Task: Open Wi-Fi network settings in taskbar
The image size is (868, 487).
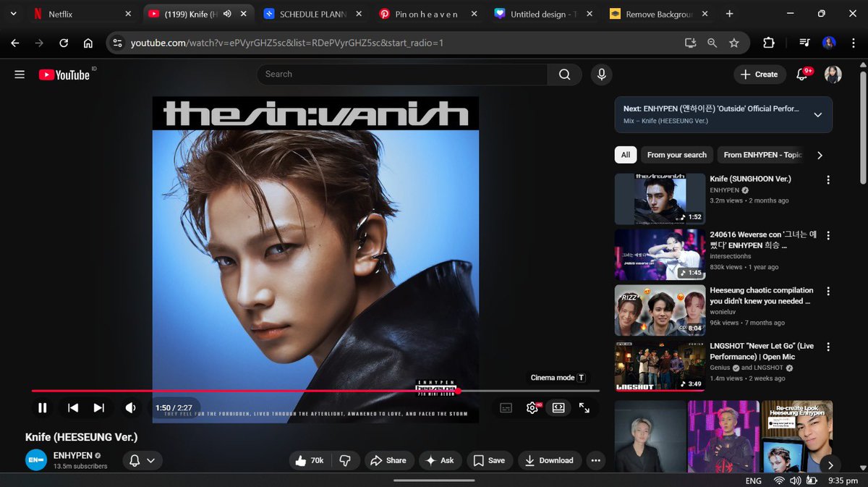Action: pyautogui.click(x=779, y=480)
